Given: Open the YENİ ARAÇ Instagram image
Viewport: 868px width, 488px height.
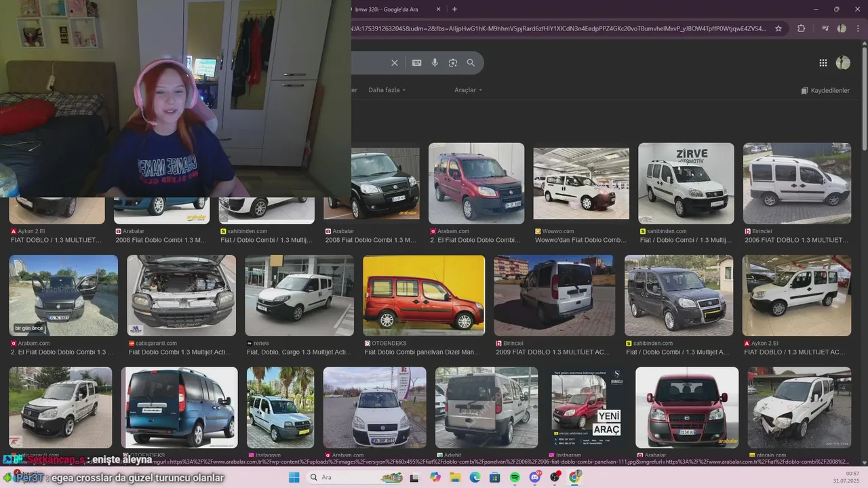Looking at the screenshot, I should [588, 407].
